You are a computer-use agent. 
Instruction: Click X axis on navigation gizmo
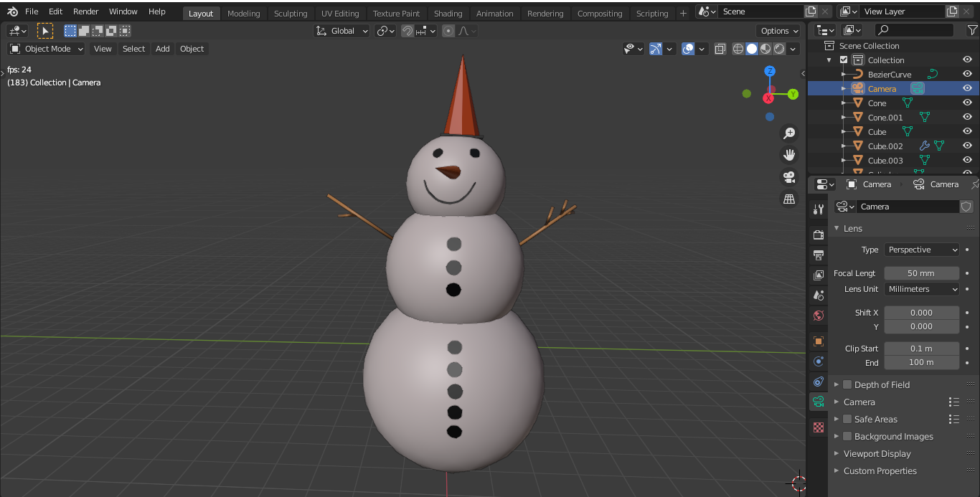coord(768,98)
